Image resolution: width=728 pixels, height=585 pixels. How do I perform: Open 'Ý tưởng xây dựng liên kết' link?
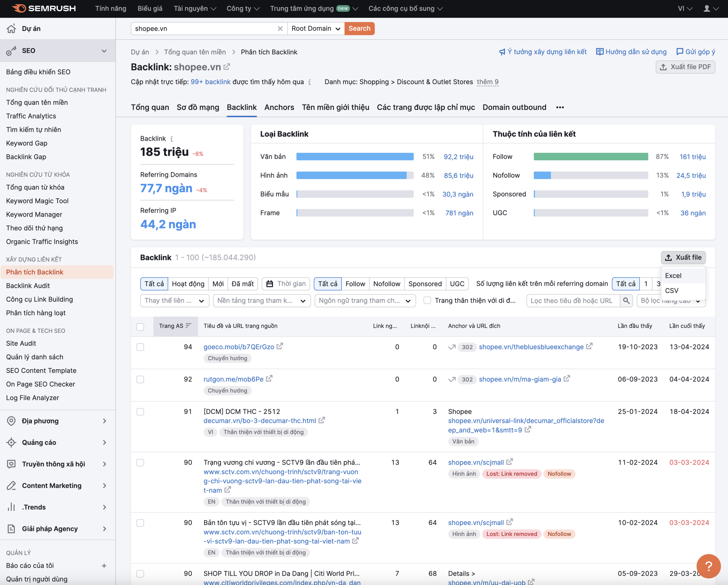(542, 52)
